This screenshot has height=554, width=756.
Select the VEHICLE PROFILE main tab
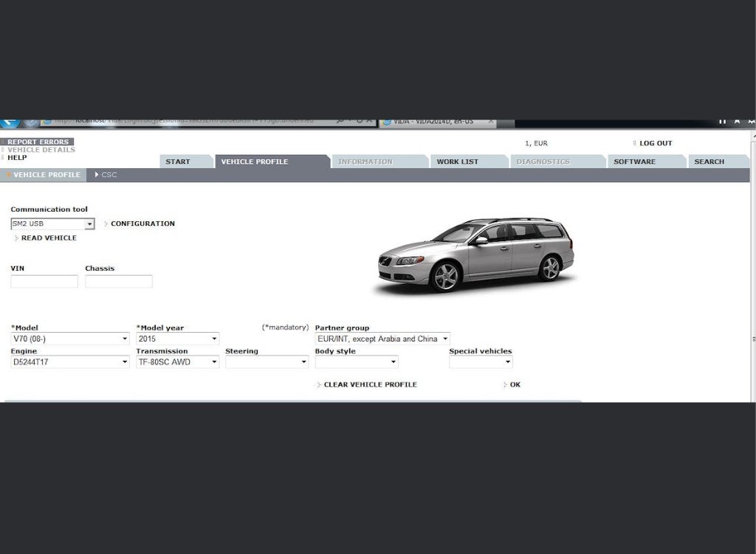pyautogui.click(x=272, y=162)
